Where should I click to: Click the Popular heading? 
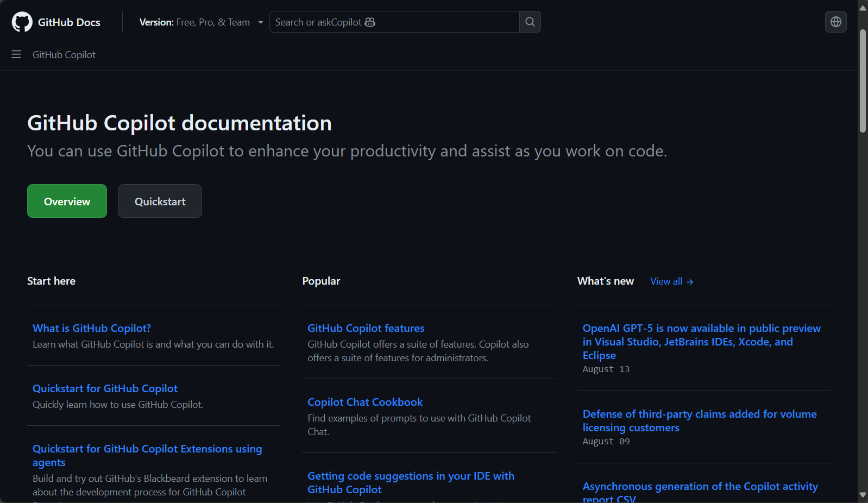(321, 281)
